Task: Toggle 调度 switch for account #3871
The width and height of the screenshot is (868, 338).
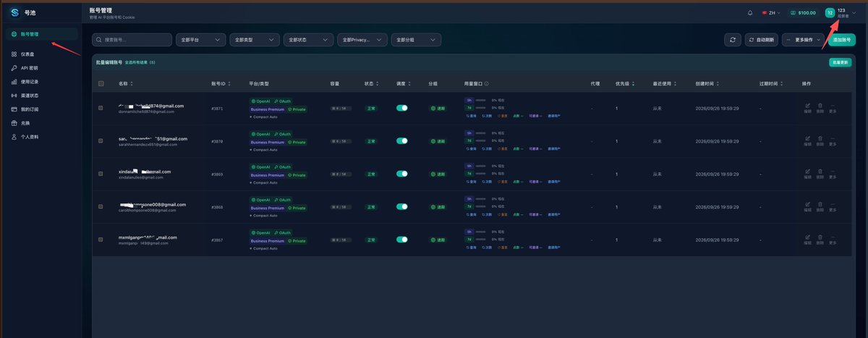Action: (402, 108)
